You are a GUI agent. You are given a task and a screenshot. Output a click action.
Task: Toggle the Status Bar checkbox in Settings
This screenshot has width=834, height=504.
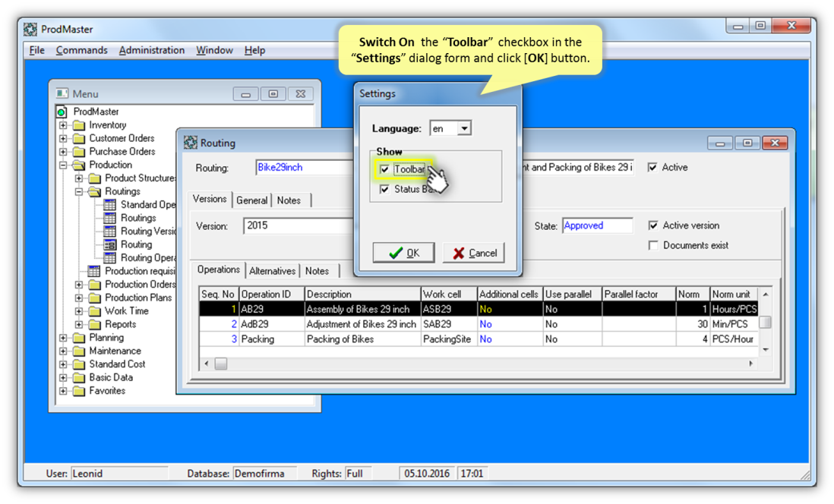384,189
